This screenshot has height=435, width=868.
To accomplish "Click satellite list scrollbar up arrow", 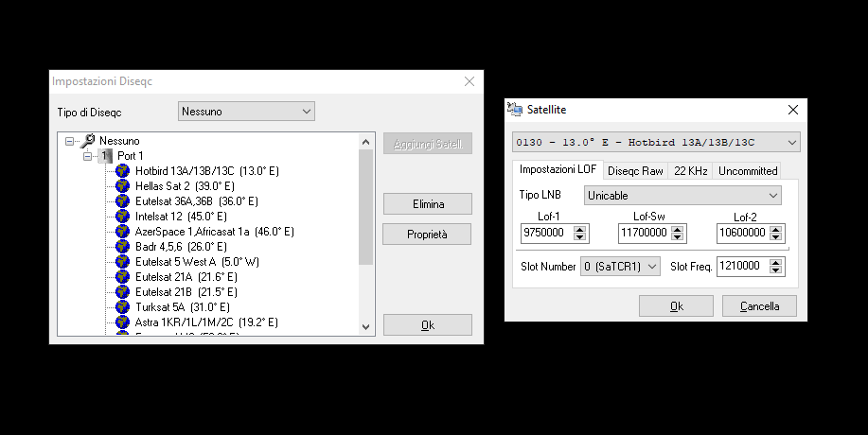I will coord(365,142).
